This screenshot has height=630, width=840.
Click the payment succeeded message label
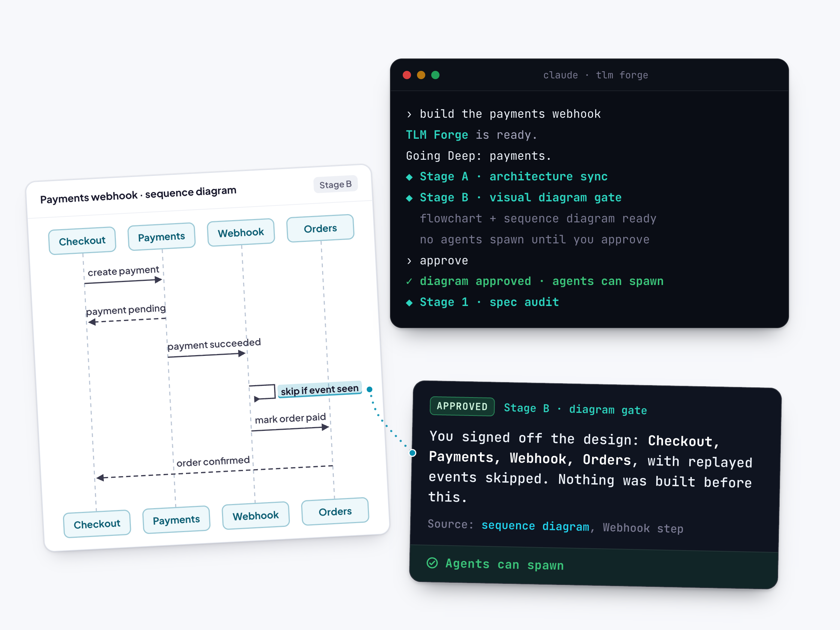coord(214,344)
